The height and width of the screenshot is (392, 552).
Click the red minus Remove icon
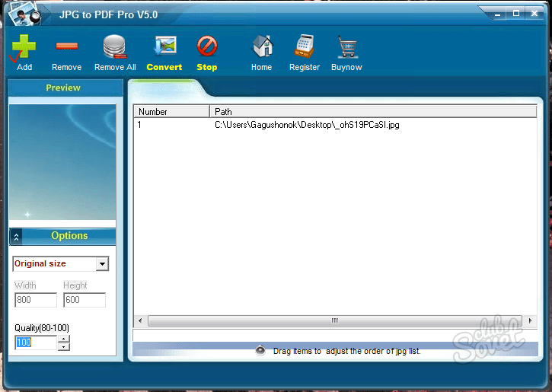point(66,46)
